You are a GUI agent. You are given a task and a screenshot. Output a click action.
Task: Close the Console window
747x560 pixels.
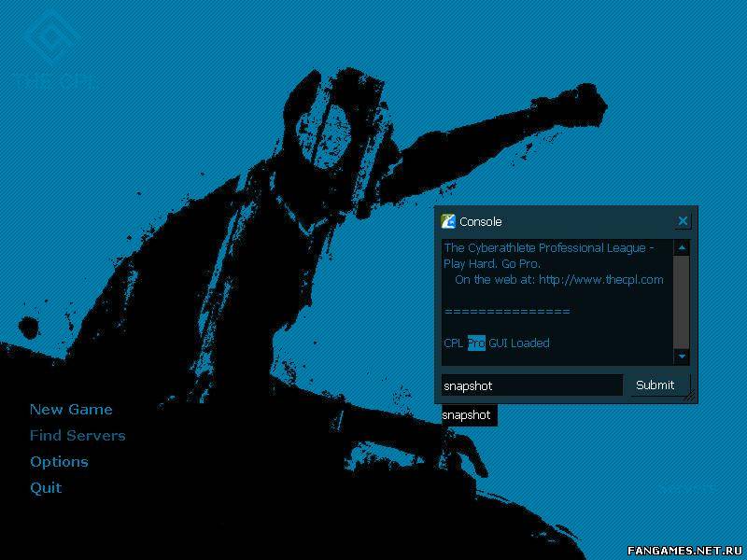[x=683, y=221]
